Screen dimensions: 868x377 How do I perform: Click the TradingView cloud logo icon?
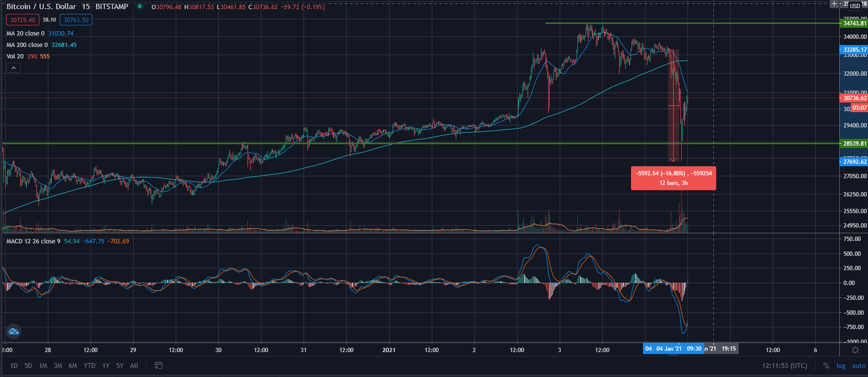pyautogui.click(x=13, y=331)
